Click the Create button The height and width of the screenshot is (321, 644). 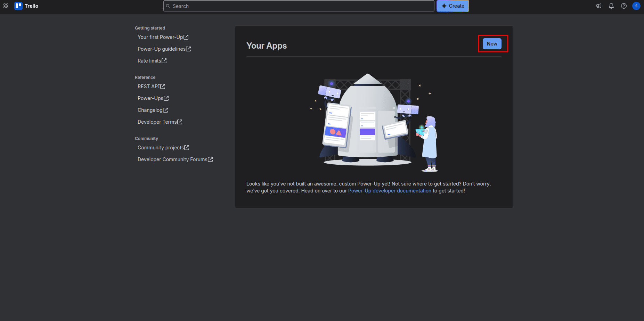tap(453, 6)
